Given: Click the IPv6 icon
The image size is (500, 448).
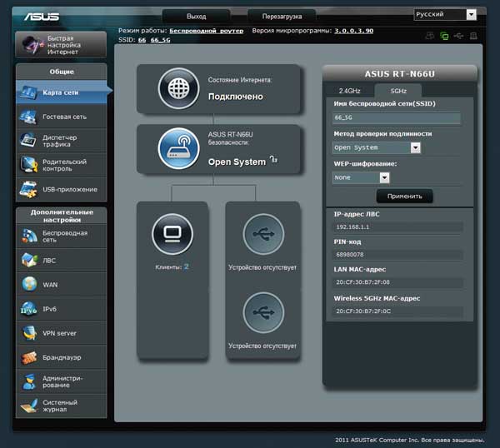Looking at the screenshot, I should (29, 309).
